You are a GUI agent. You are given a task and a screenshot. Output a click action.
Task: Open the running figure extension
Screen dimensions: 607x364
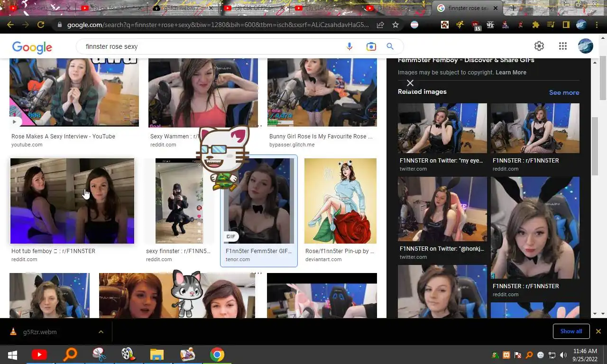tap(460, 25)
